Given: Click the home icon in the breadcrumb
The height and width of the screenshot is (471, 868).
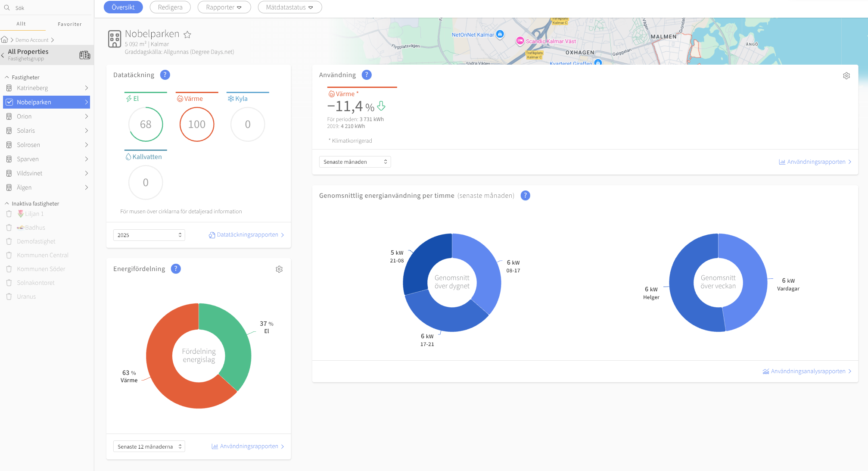Looking at the screenshot, I should point(5,40).
